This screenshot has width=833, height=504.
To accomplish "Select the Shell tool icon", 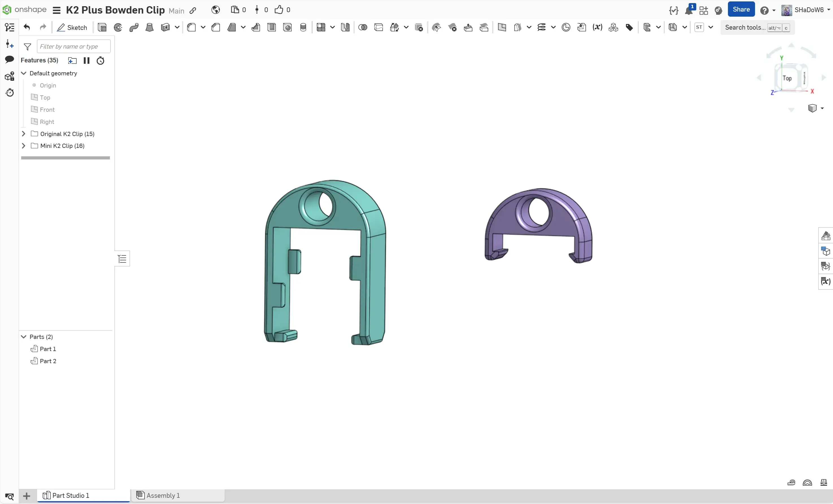I will click(x=271, y=27).
